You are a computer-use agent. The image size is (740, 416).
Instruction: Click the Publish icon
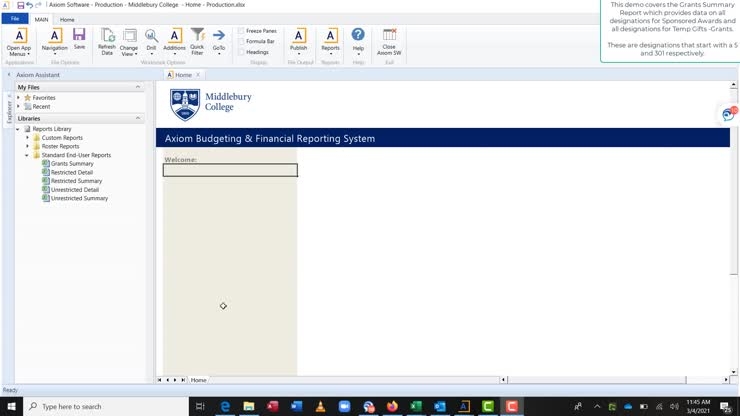[298, 36]
